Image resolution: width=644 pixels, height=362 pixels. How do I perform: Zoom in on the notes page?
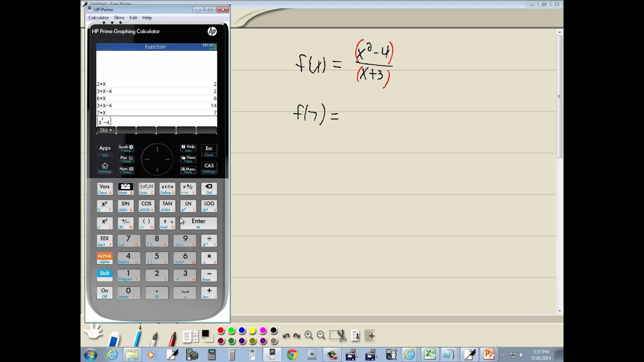[x=308, y=335]
